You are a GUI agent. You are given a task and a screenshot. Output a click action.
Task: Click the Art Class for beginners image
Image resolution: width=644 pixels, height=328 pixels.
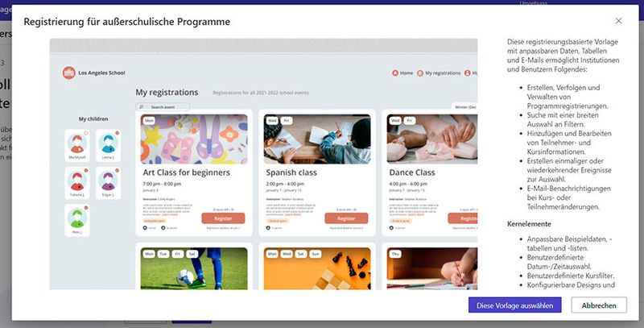[194, 139]
